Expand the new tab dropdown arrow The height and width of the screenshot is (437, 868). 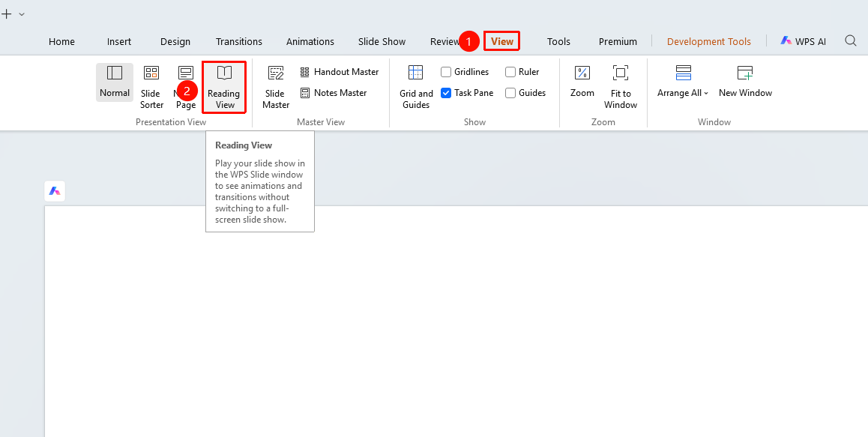(x=22, y=14)
